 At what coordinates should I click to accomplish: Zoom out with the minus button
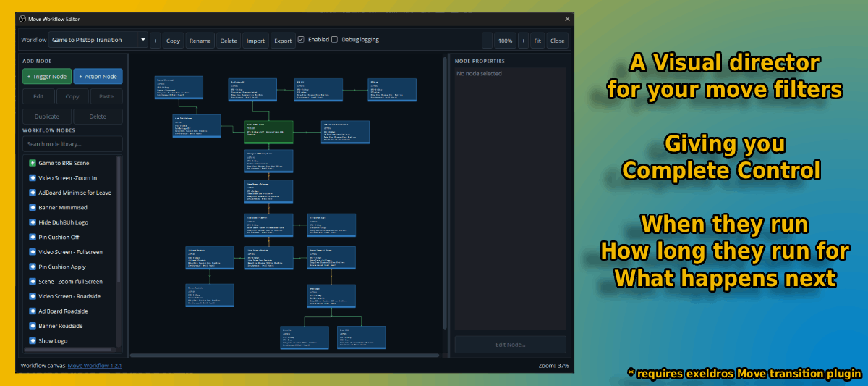[x=487, y=41]
